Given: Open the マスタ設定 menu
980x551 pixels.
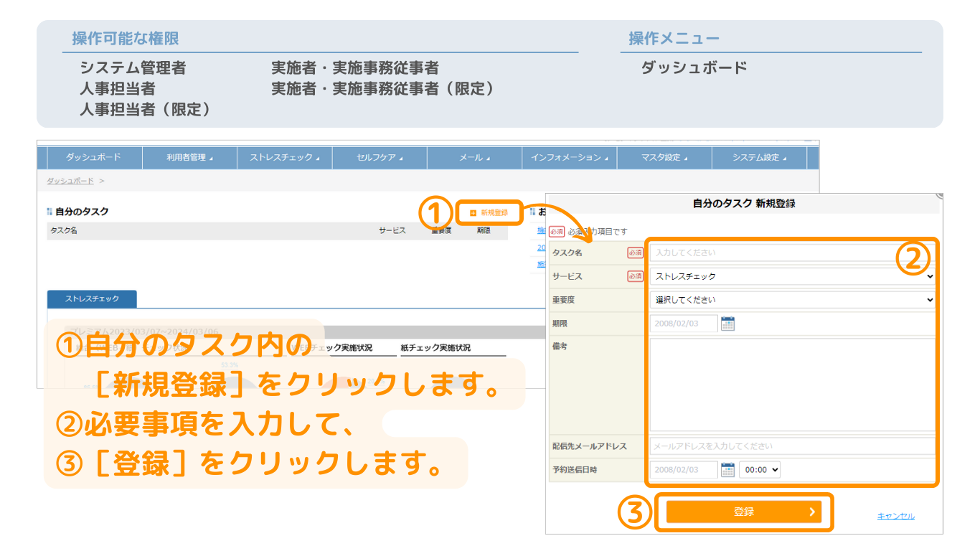Looking at the screenshot, I should click(x=664, y=158).
